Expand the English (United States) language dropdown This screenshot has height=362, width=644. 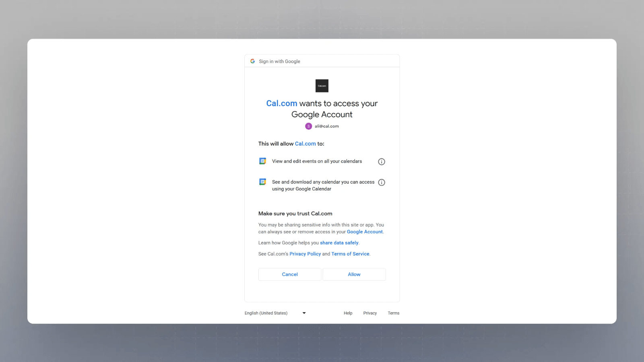click(x=275, y=313)
